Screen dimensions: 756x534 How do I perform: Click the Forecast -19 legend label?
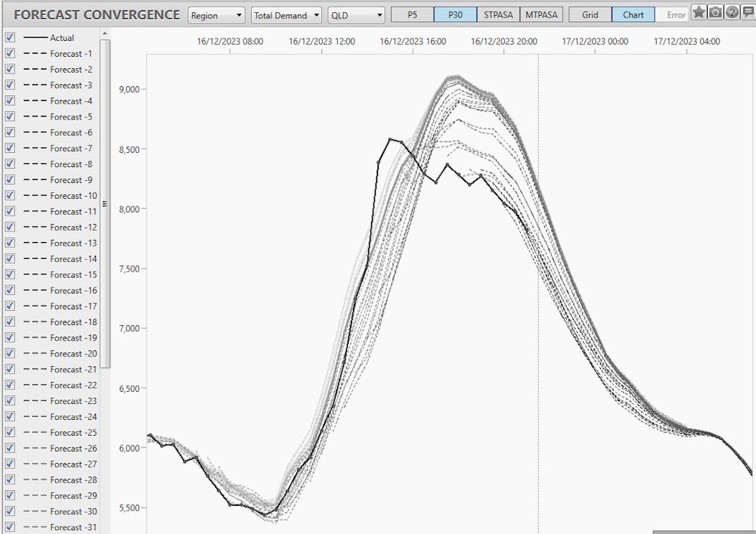(x=73, y=337)
